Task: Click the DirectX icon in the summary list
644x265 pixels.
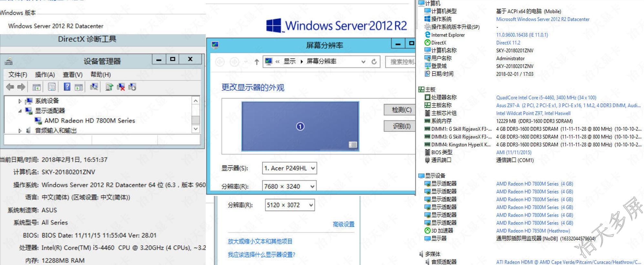Action: 428,43
